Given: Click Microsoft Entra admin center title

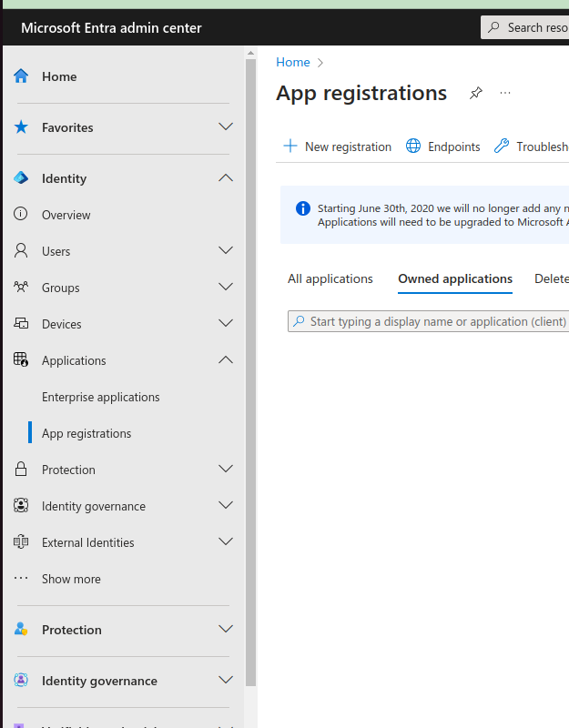Looking at the screenshot, I should point(111,28).
